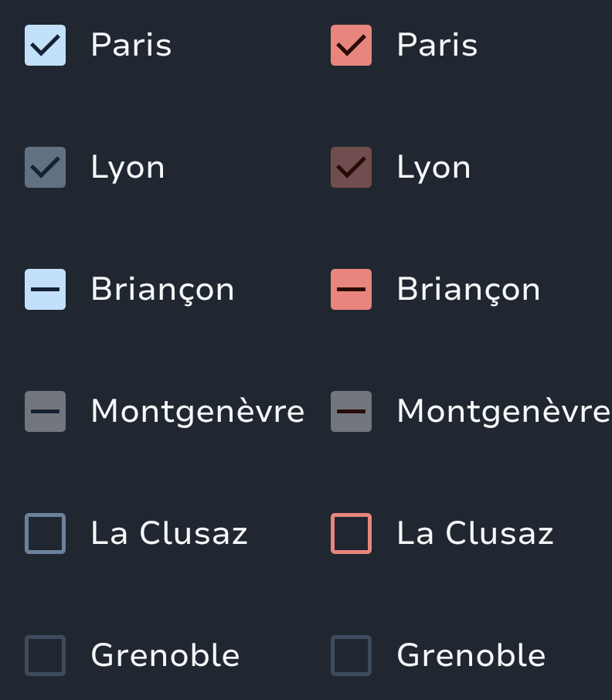The height and width of the screenshot is (700, 612).
Task: Select the Briançon label next to the red checkbox
Action: (x=468, y=289)
